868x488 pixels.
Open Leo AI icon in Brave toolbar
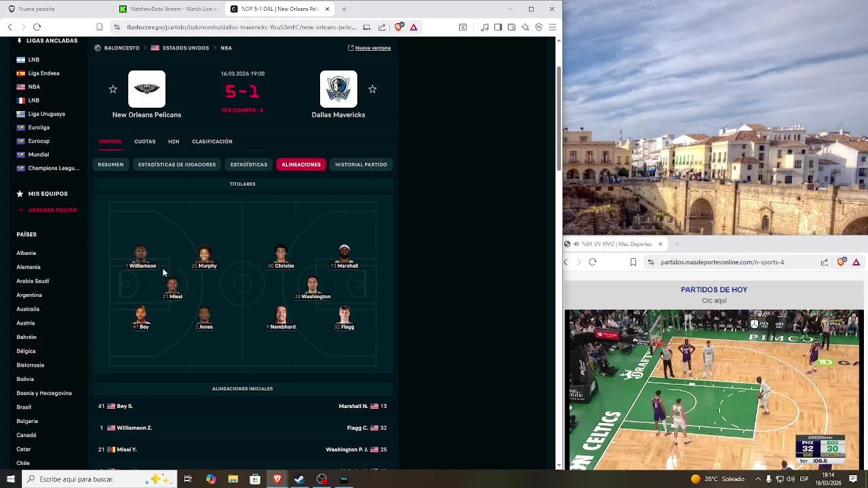[x=525, y=27]
